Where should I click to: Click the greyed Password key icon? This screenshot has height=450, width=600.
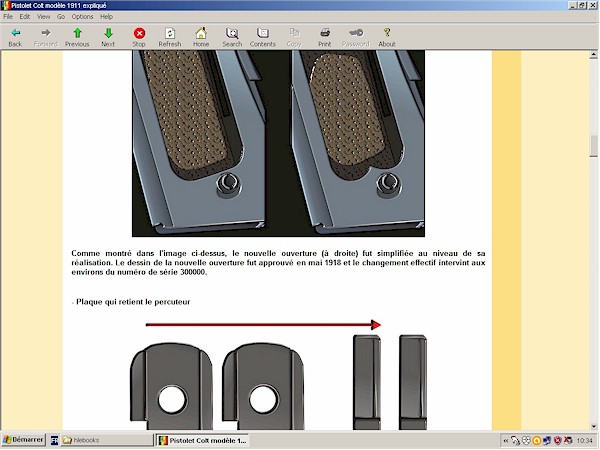click(355, 37)
